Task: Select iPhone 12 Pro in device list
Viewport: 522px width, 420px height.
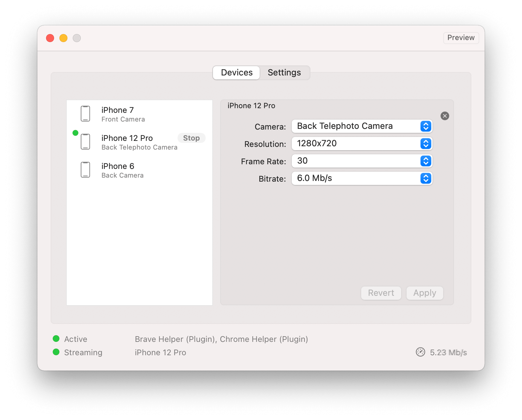Action: tap(140, 142)
